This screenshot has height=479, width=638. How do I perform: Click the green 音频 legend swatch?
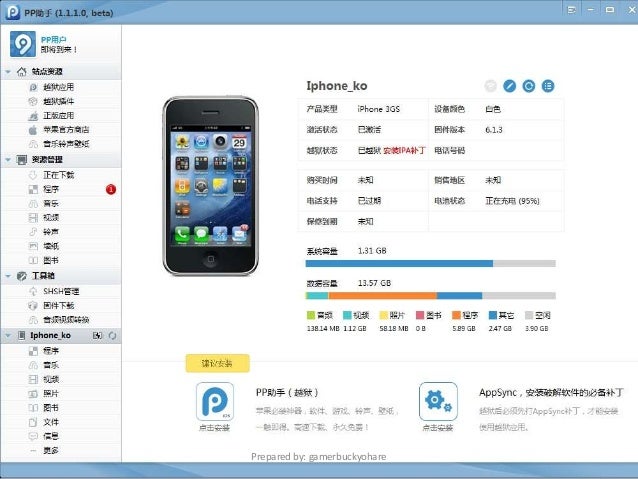pos(311,315)
